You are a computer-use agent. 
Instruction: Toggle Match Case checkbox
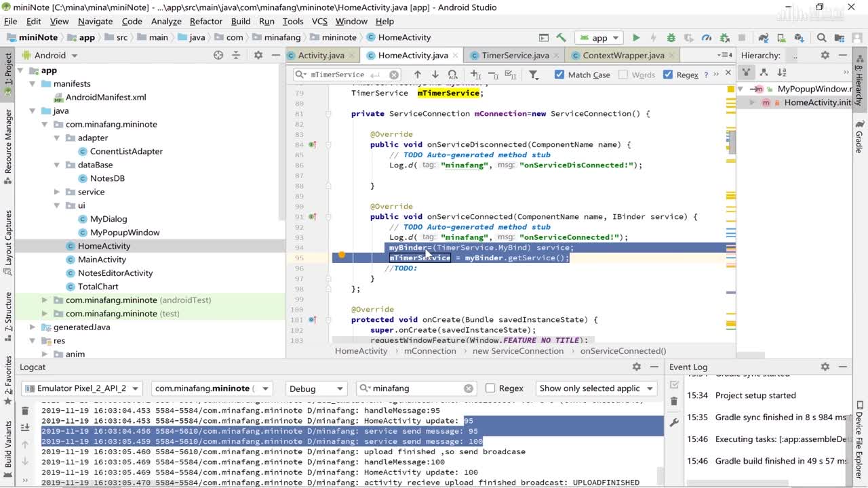(559, 75)
